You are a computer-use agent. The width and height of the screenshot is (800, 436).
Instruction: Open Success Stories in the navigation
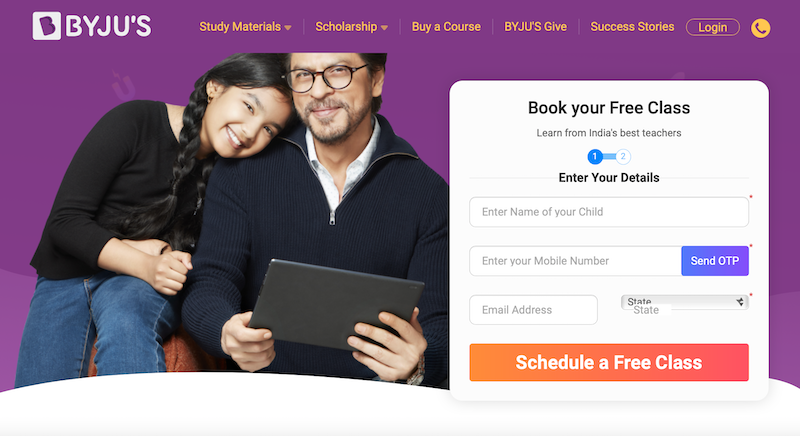tap(632, 27)
